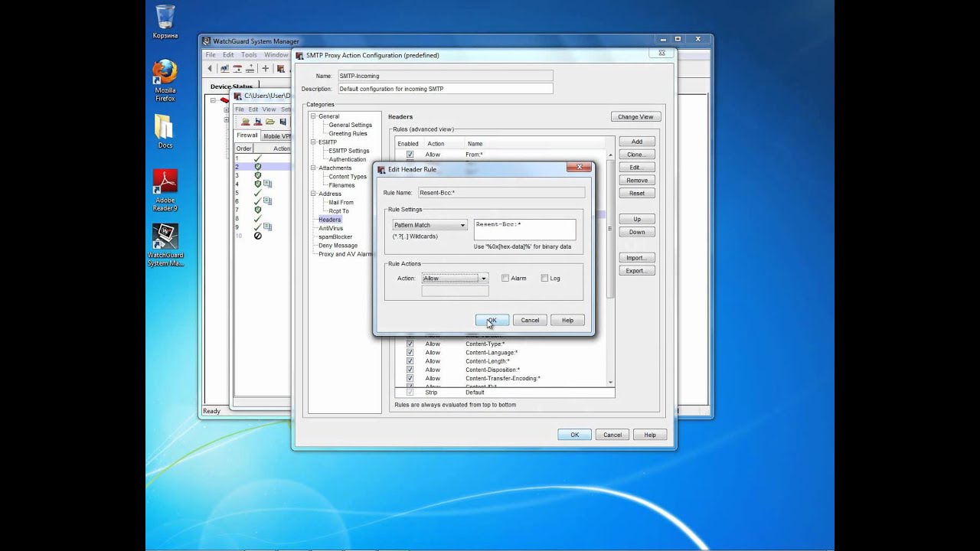Toggle the Enabled checkbox for Content-Language:* rule
Screen dimensions: 980x551
point(410,352)
